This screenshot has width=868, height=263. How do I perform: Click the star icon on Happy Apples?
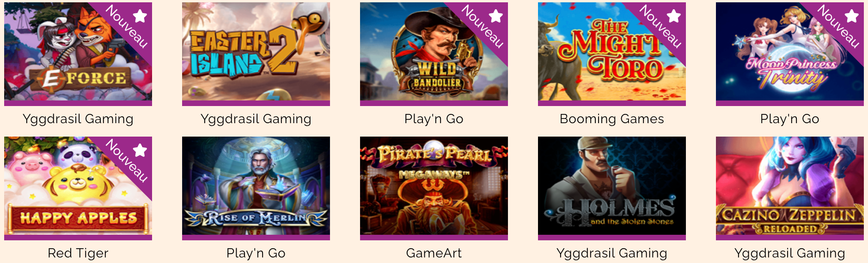point(140,150)
